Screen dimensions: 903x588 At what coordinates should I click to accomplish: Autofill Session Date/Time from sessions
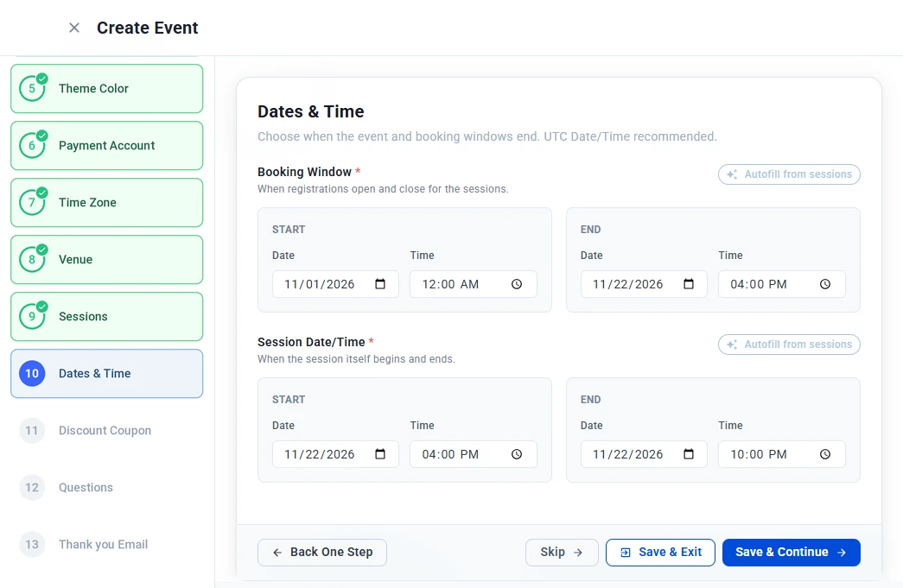789,345
